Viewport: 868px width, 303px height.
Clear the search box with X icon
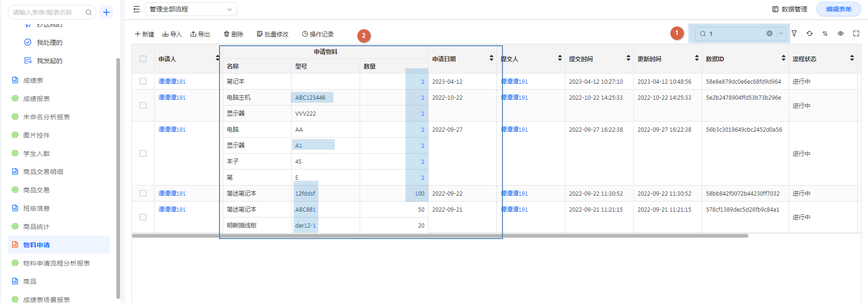pos(769,33)
